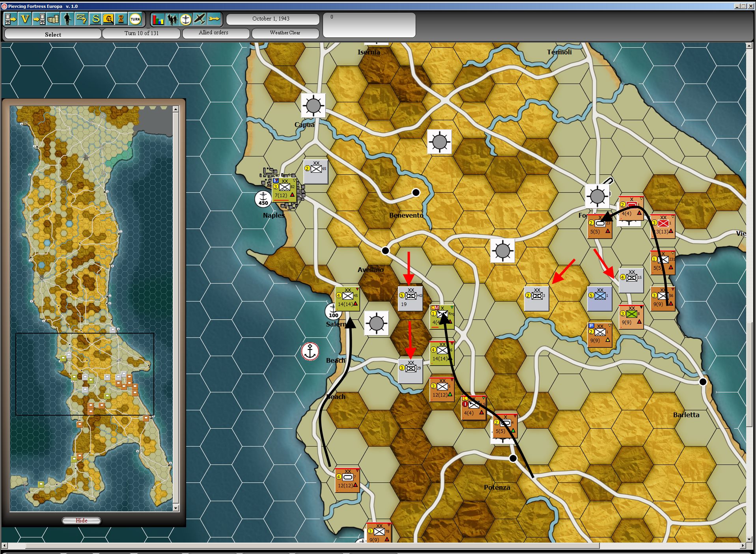The height and width of the screenshot is (554, 756).
Task: Click the Capua city label
Action: pos(304,125)
